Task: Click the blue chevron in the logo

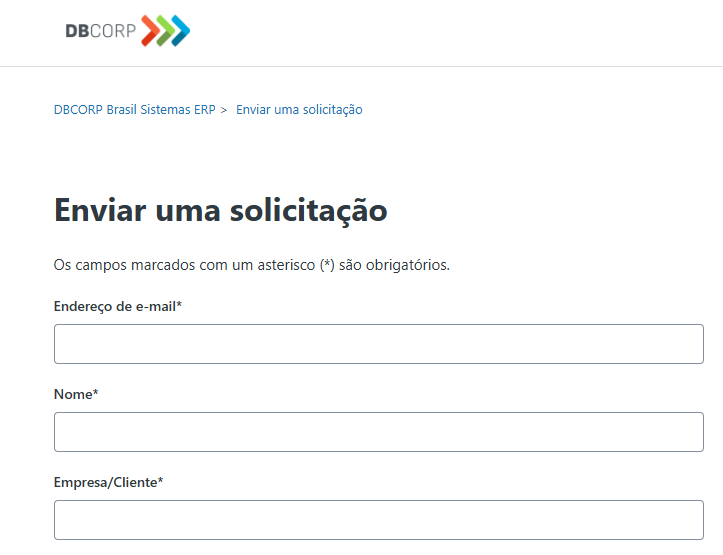Action: coord(180,31)
